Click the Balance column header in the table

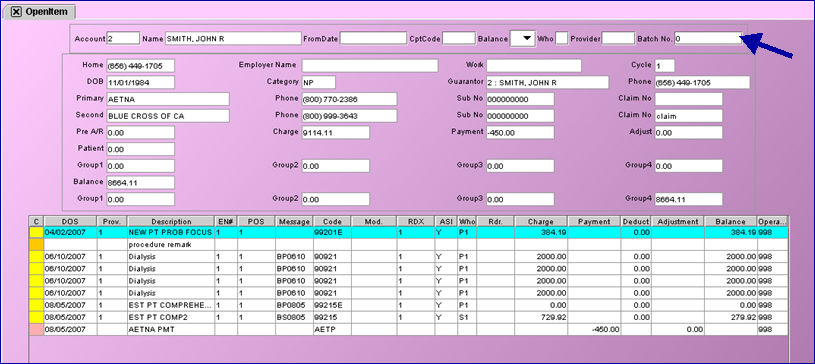(x=731, y=222)
